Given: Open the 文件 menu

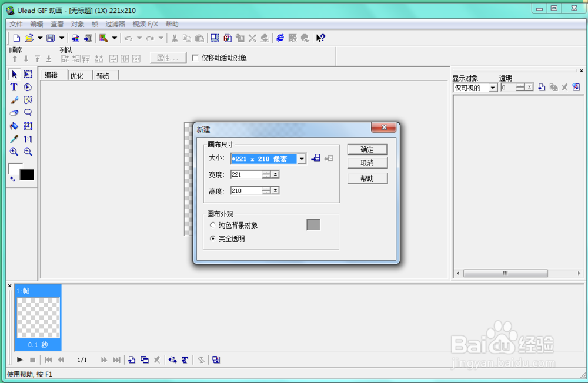Looking at the screenshot, I should pos(16,24).
